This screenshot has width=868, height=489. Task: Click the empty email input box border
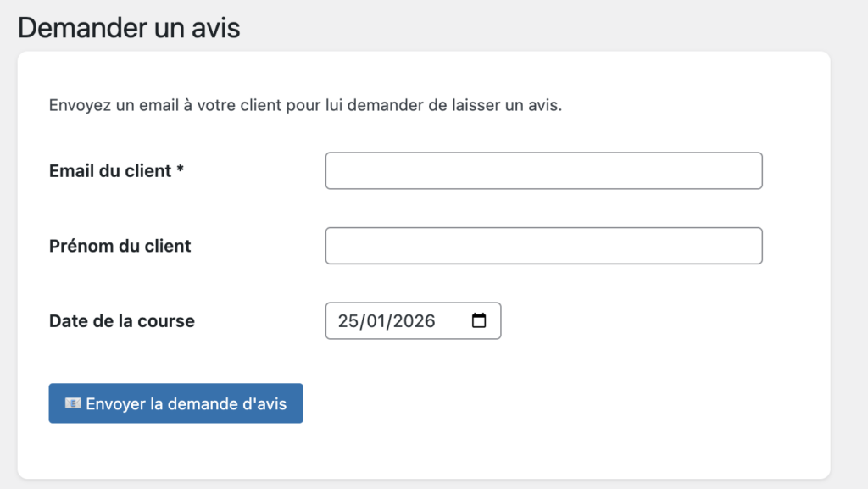click(x=542, y=154)
